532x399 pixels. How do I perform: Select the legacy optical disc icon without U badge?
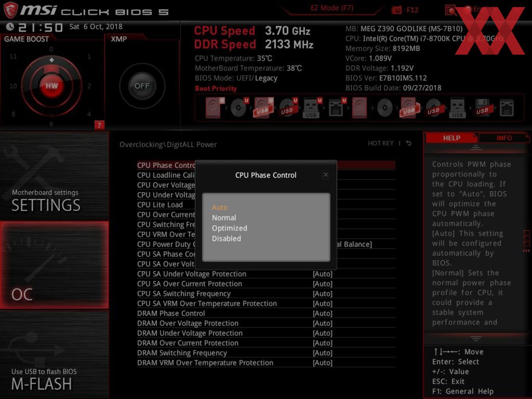[x=385, y=107]
